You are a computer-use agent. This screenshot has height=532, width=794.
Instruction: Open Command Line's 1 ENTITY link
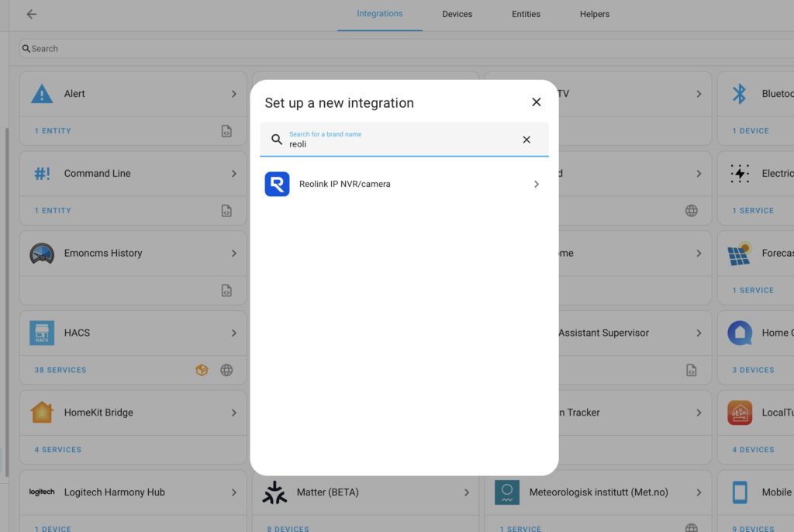coord(53,210)
